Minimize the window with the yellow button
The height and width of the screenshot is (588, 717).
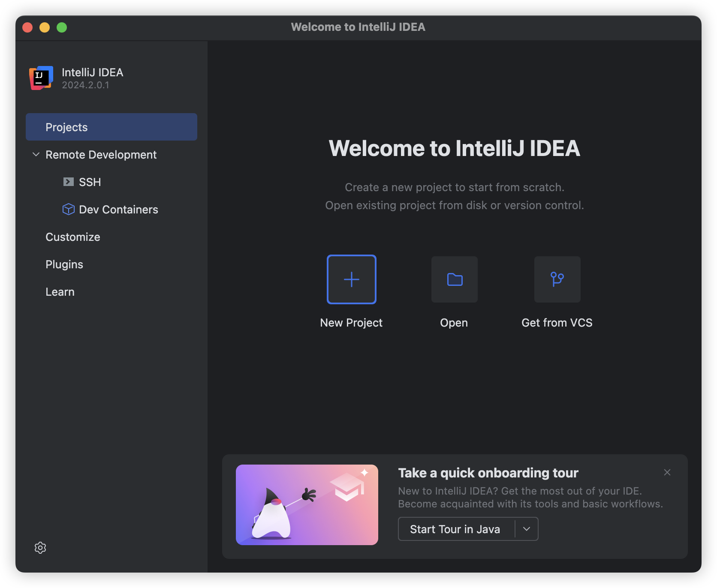pos(45,27)
